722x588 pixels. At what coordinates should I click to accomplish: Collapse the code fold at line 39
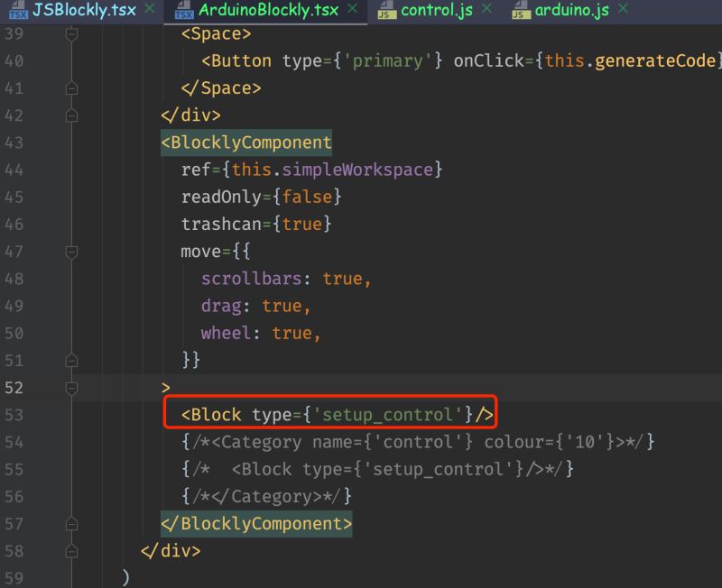(73, 33)
